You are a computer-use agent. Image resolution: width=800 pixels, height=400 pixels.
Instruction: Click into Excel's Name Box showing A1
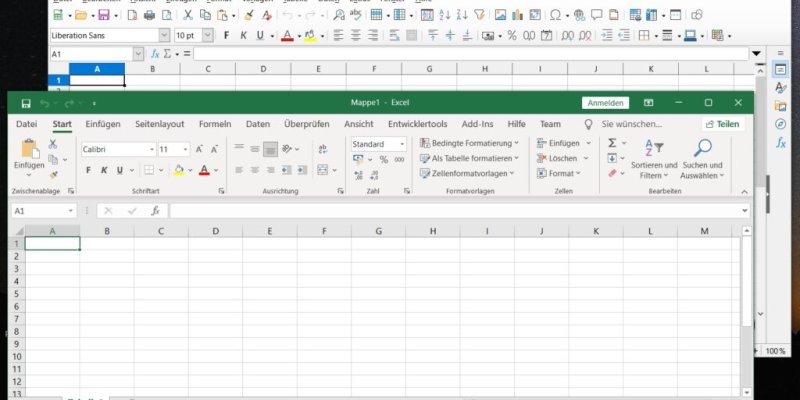[x=38, y=211]
